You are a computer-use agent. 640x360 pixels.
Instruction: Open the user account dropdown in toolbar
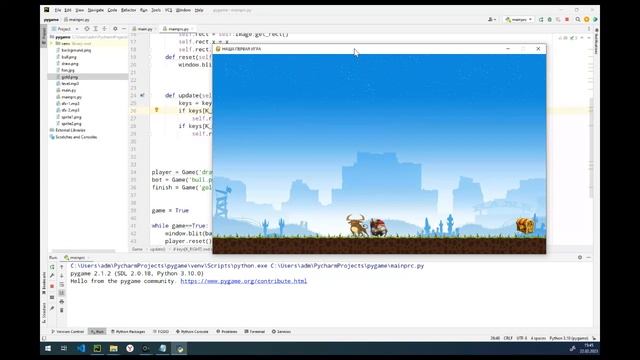[x=492, y=19]
